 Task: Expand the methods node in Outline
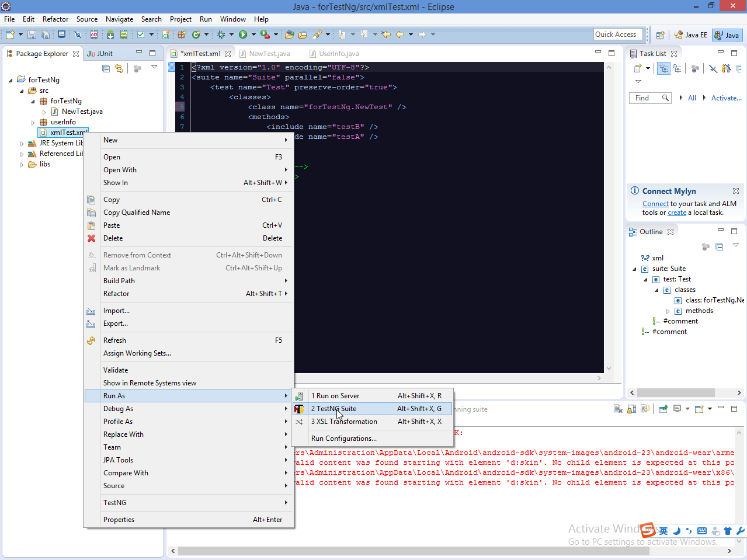click(668, 311)
